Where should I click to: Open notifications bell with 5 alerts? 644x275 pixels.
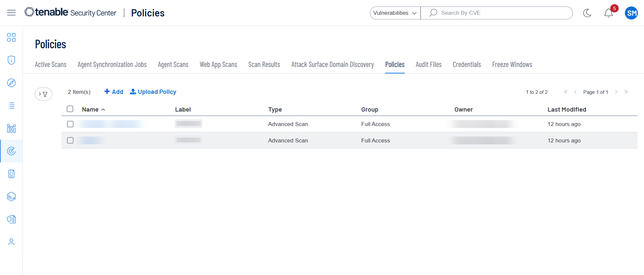click(x=609, y=13)
